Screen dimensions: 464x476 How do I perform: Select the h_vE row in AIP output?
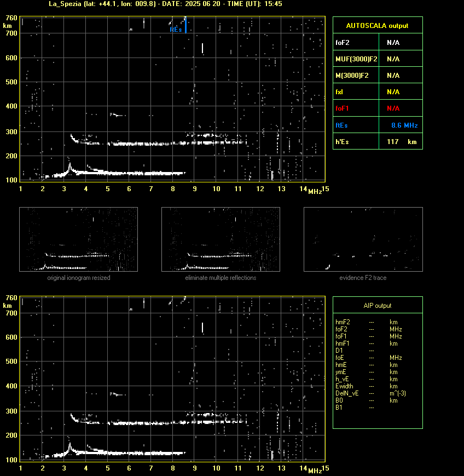pos(370,379)
